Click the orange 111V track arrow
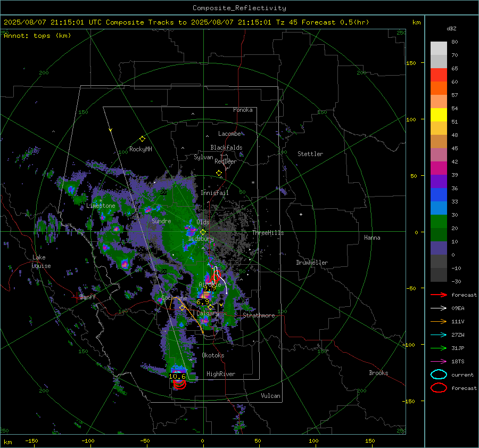This screenshot has height=448, width=479. pyautogui.click(x=439, y=321)
